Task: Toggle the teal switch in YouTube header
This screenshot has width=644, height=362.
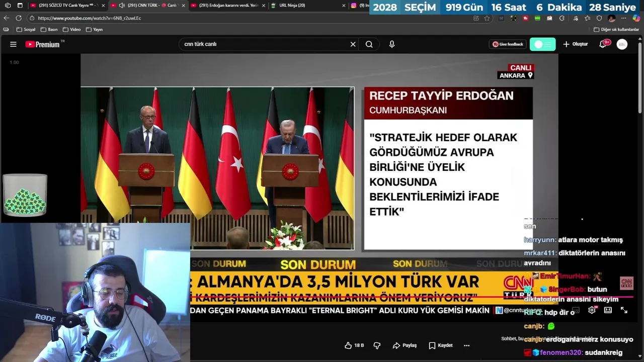Action: coord(542,44)
